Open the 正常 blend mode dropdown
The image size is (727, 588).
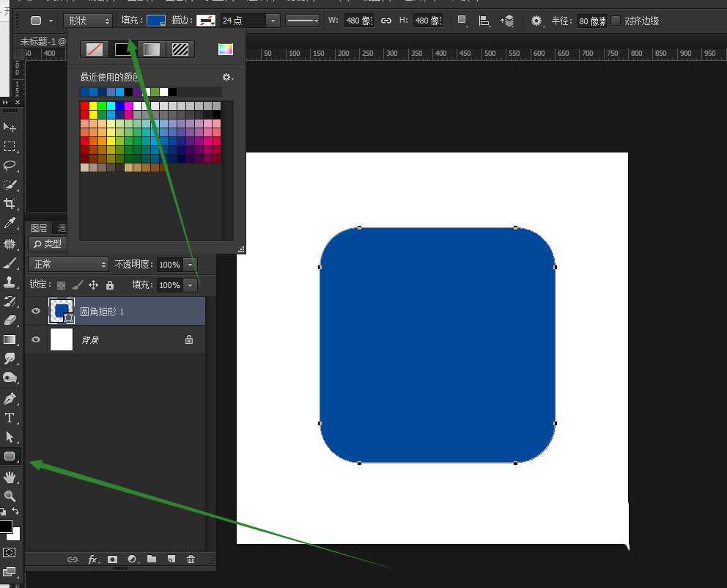pyautogui.click(x=68, y=264)
